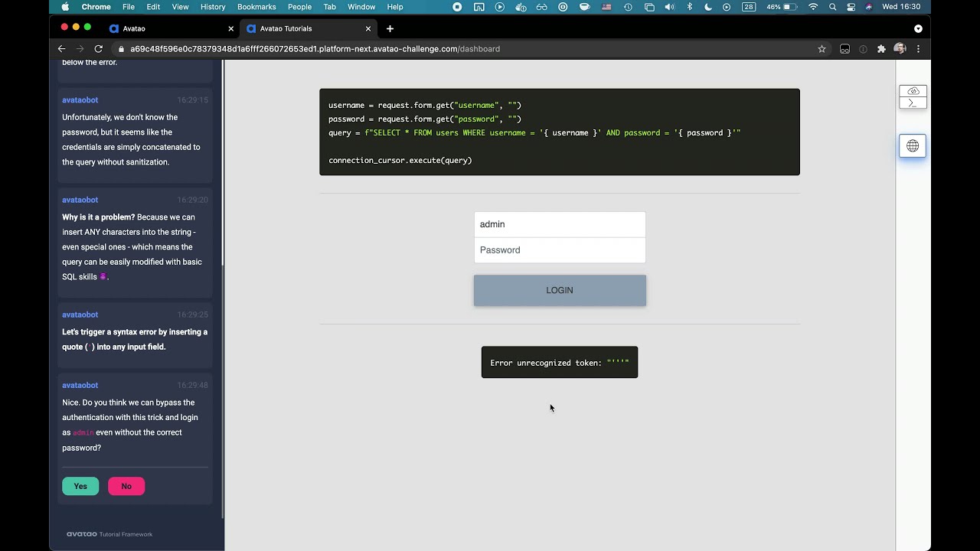This screenshot has width=980, height=551.
Task: Open the Chrome profile avatar
Action: [x=900, y=49]
